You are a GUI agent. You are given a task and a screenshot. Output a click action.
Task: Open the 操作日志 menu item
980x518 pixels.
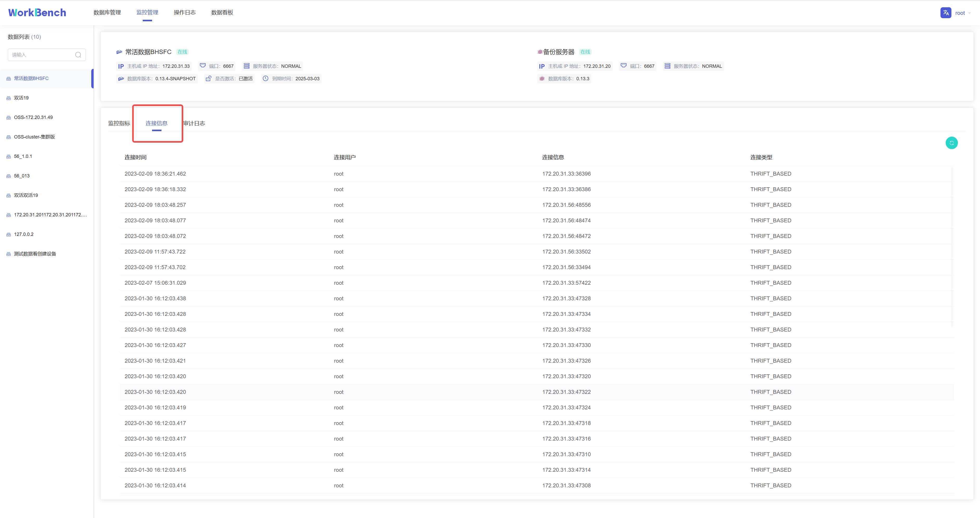click(x=185, y=12)
